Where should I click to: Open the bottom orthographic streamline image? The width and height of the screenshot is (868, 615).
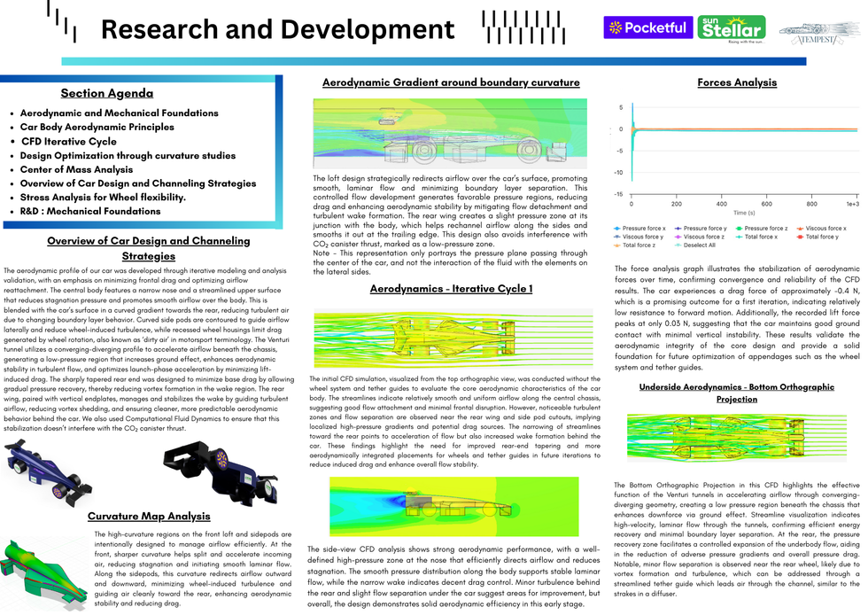click(737, 438)
